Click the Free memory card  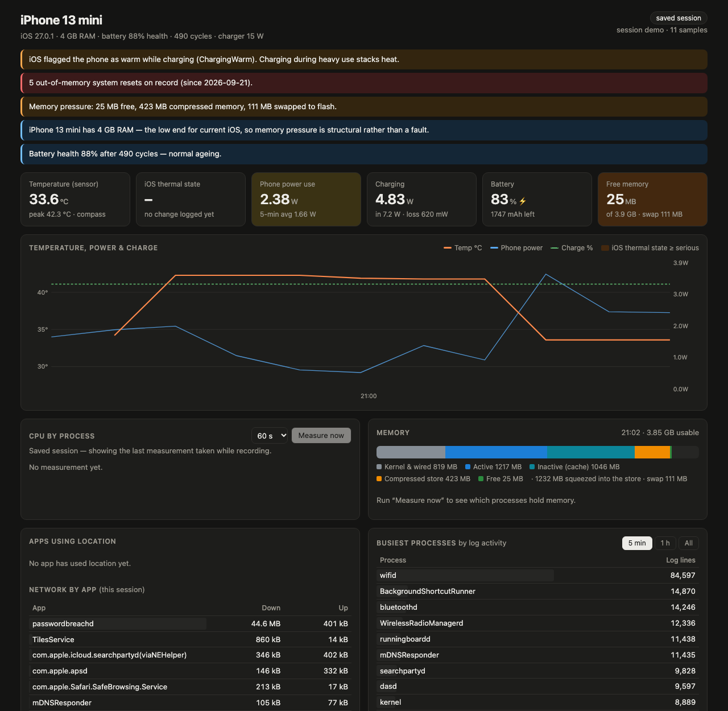652,200
